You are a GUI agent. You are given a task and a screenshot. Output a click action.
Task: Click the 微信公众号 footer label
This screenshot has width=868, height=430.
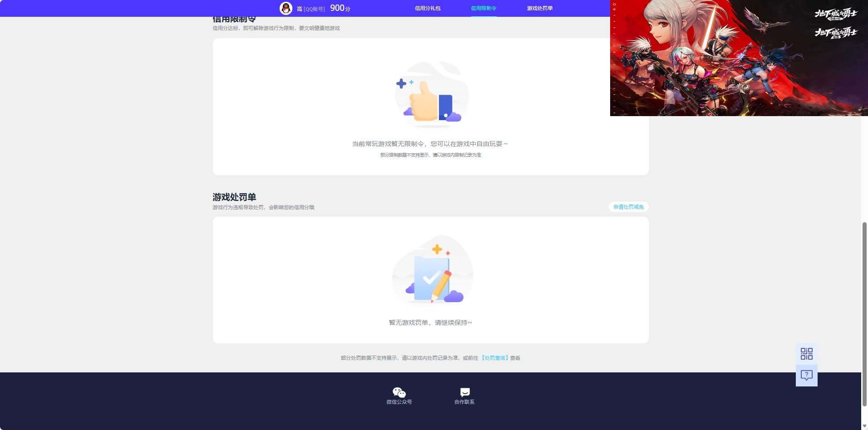[399, 402]
